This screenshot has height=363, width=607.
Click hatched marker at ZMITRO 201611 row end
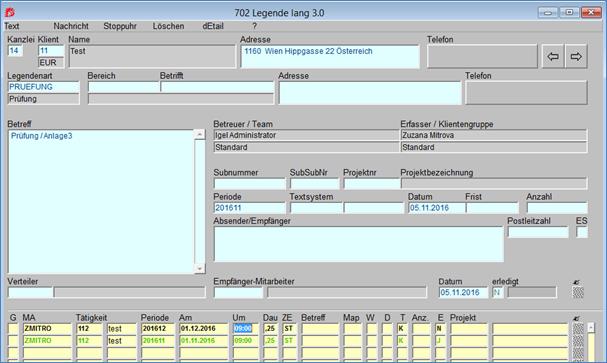(x=578, y=341)
